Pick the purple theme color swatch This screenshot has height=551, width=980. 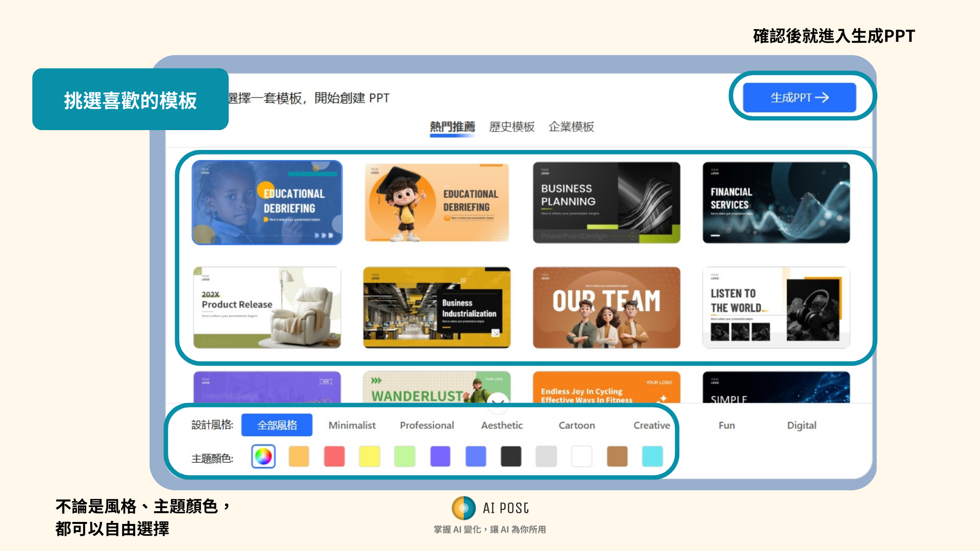tap(440, 457)
